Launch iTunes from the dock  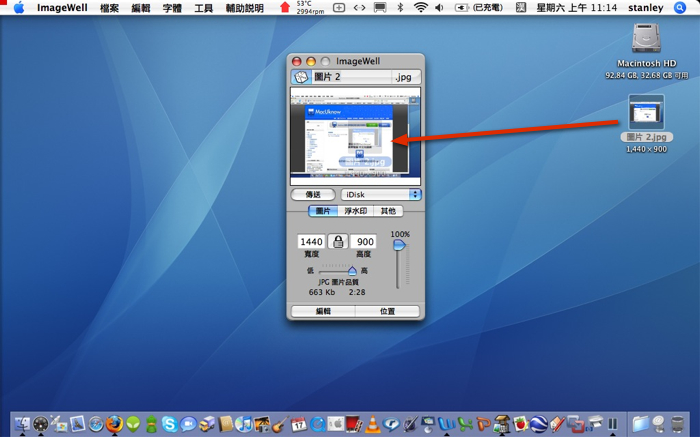click(x=244, y=423)
